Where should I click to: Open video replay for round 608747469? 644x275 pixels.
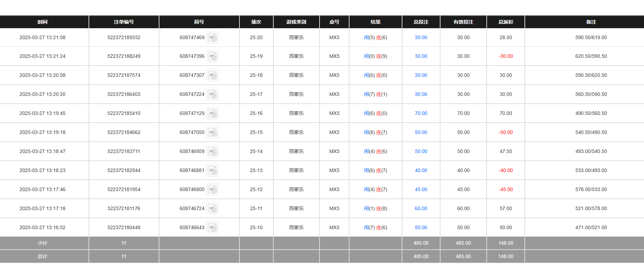coord(212,38)
